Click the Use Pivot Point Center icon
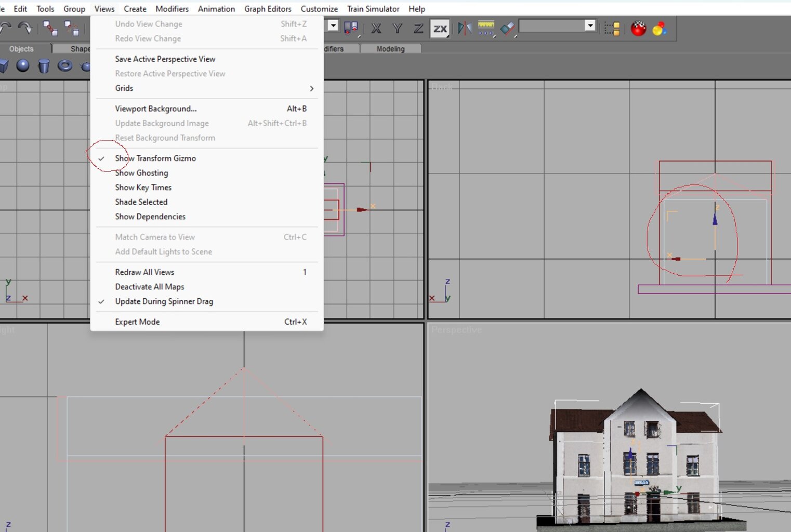Screen dimensions: 791x532 tap(351, 28)
